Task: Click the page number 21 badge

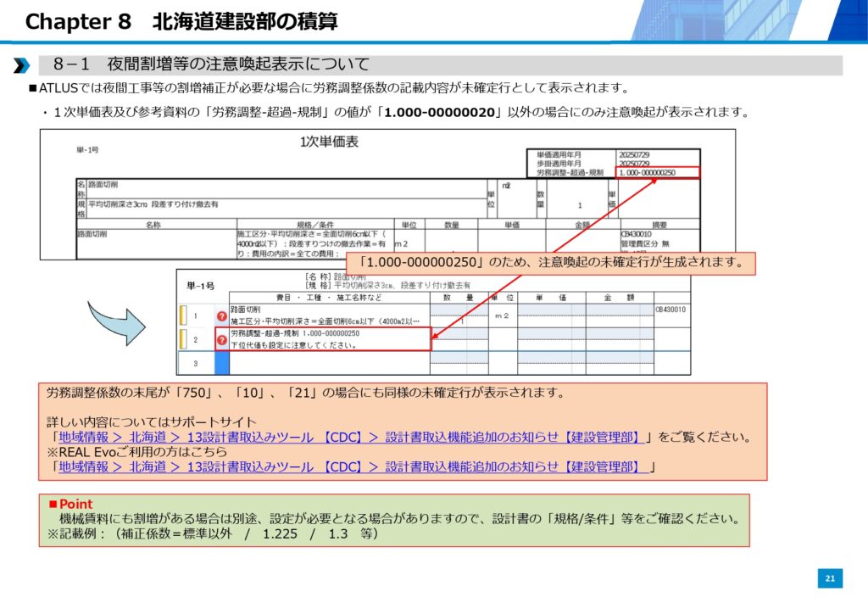Action: (x=830, y=578)
